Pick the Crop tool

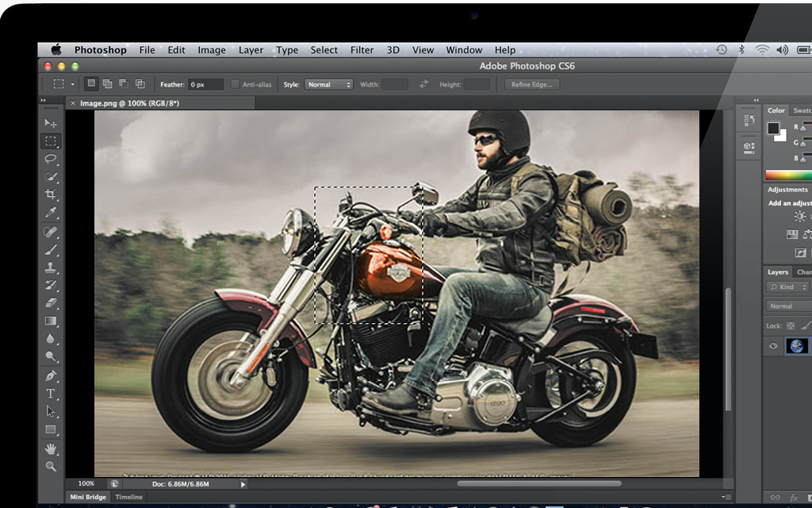pyautogui.click(x=51, y=194)
